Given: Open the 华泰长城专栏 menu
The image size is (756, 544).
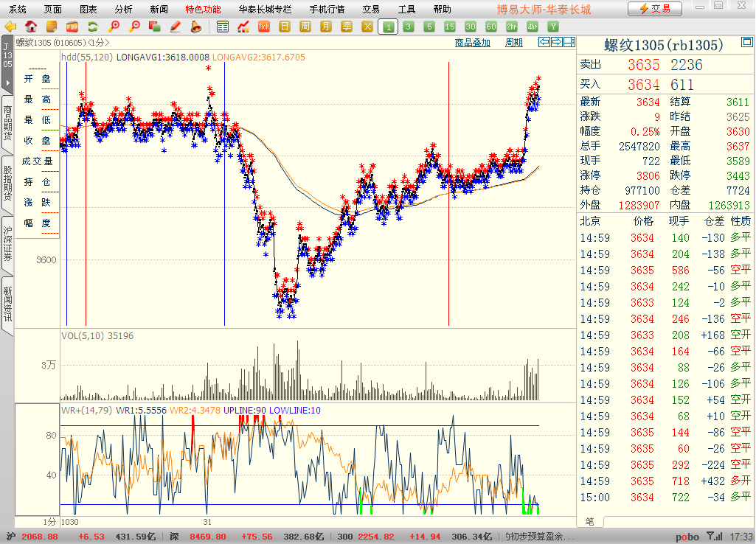Looking at the screenshot, I should (266, 9).
